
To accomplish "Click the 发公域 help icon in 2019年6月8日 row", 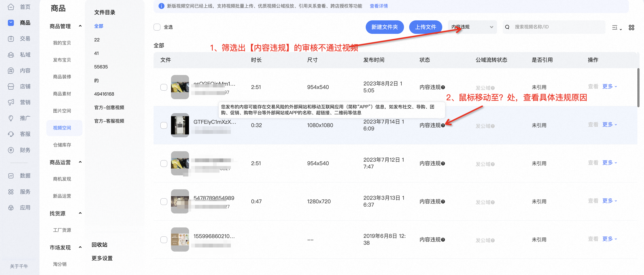I will pos(493,240).
